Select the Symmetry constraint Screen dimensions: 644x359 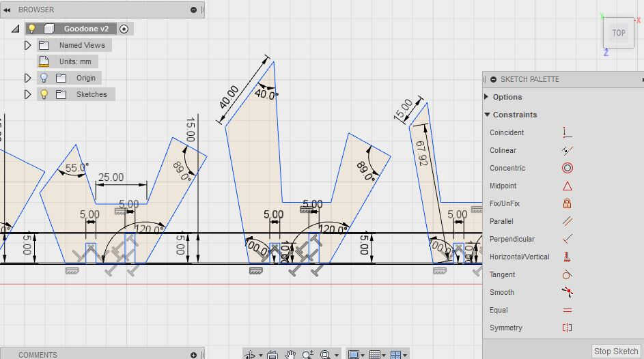click(568, 328)
